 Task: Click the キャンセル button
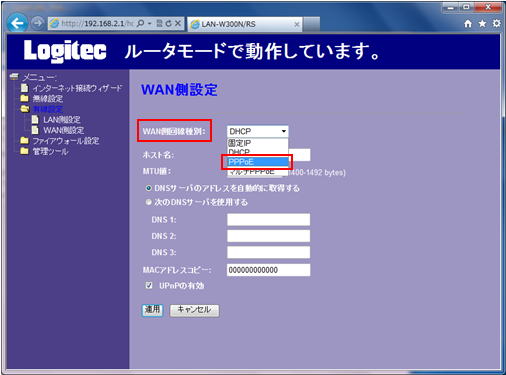coord(194,310)
